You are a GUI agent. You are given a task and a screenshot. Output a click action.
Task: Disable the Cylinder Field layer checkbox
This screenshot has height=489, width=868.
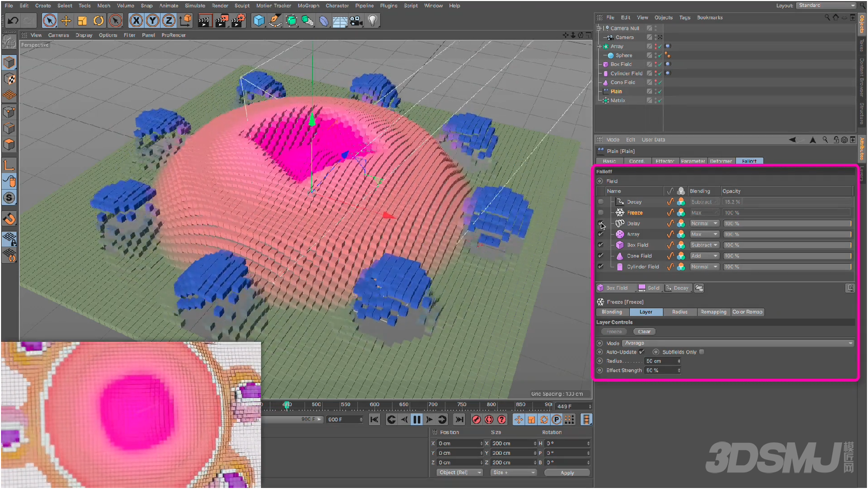(601, 267)
